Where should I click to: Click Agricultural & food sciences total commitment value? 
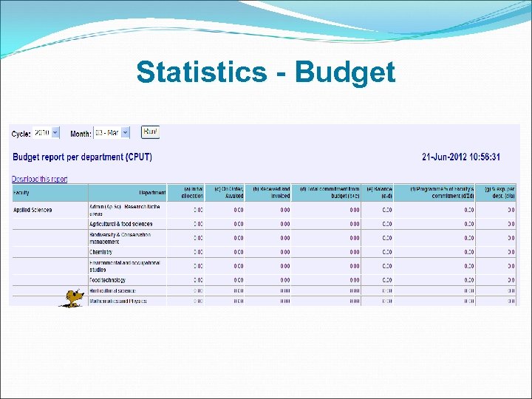coord(355,224)
